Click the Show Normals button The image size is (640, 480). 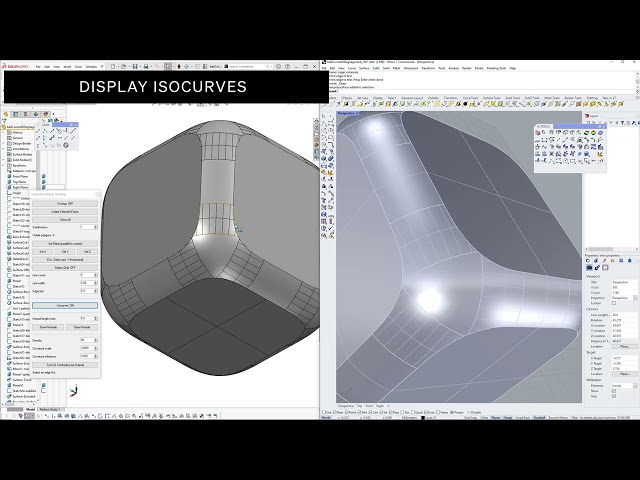click(x=48, y=327)
